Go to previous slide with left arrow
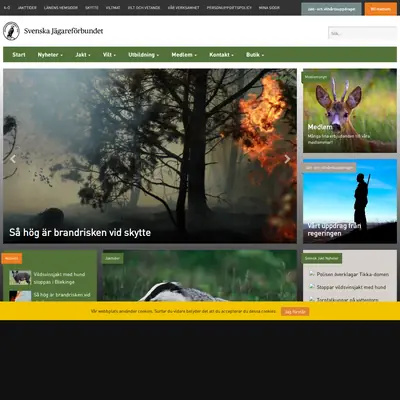The image size is (400, 400). click(x=13, y=159)
